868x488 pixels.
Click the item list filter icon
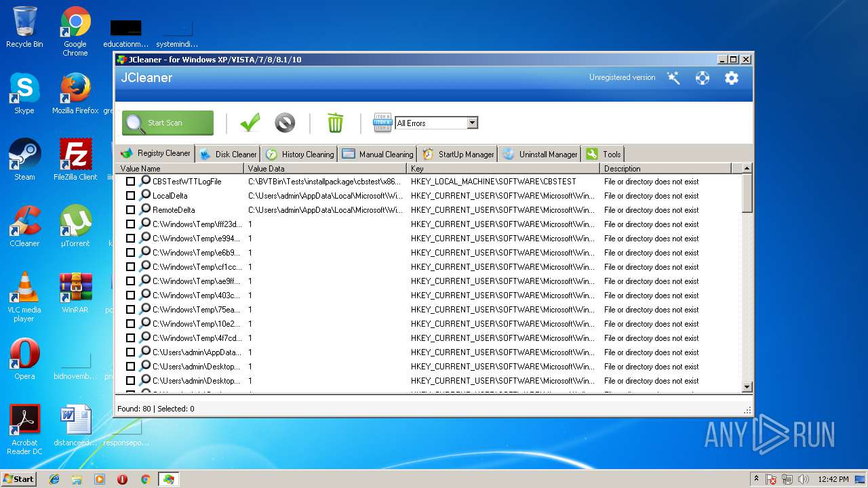[383, 123]
